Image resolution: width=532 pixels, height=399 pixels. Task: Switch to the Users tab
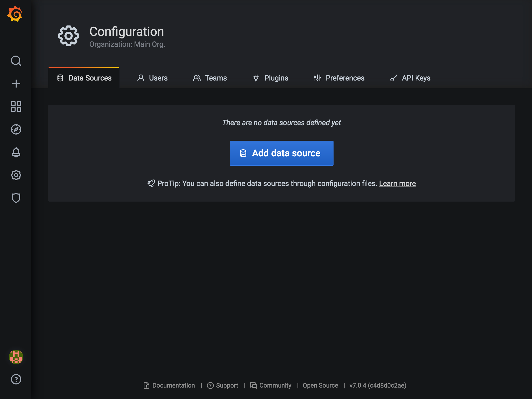(152, 78)
